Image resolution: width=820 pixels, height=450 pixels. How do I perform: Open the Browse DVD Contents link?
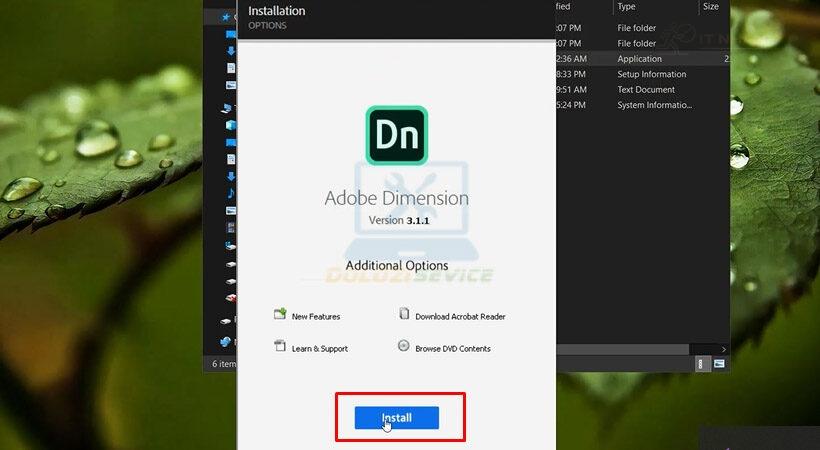(453, 349)
